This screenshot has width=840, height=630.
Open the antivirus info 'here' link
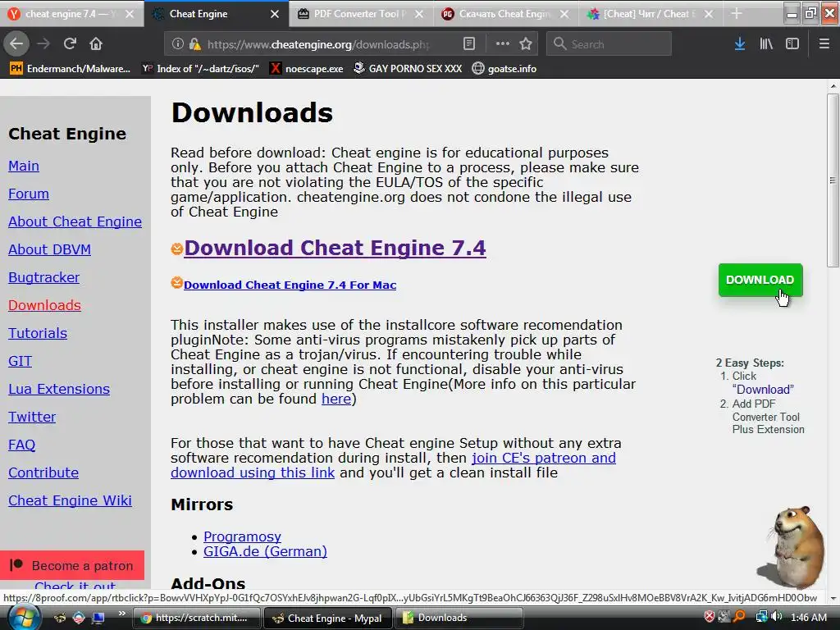(x=336, y=399)
